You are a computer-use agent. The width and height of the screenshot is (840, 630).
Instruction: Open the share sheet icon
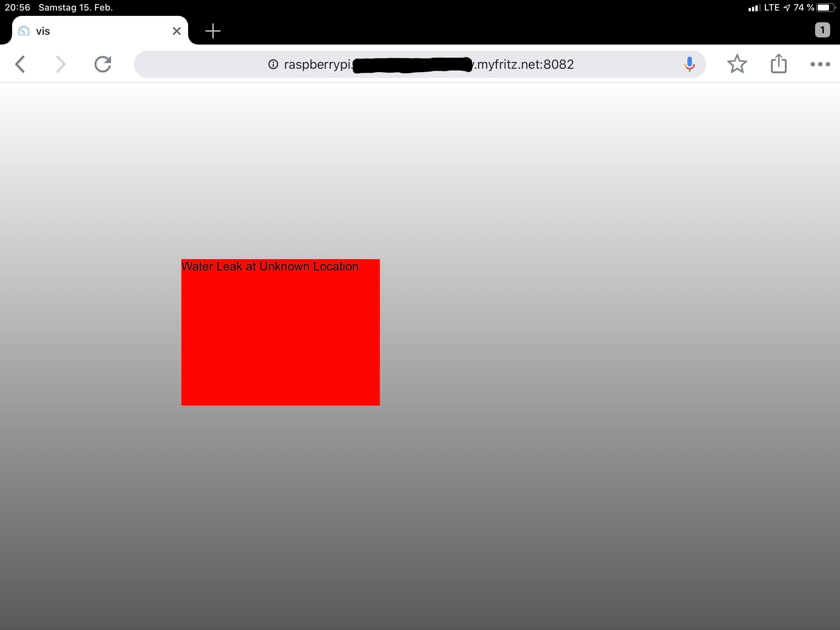pyautogui.click(x=778, y=64)
